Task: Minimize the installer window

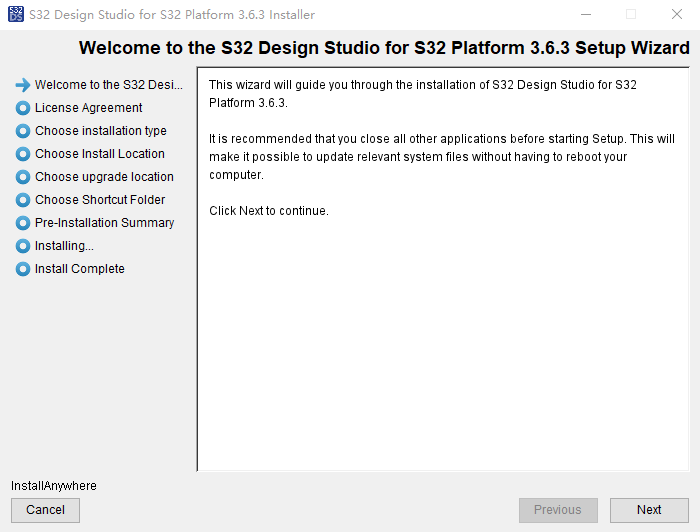Action: 586,14
